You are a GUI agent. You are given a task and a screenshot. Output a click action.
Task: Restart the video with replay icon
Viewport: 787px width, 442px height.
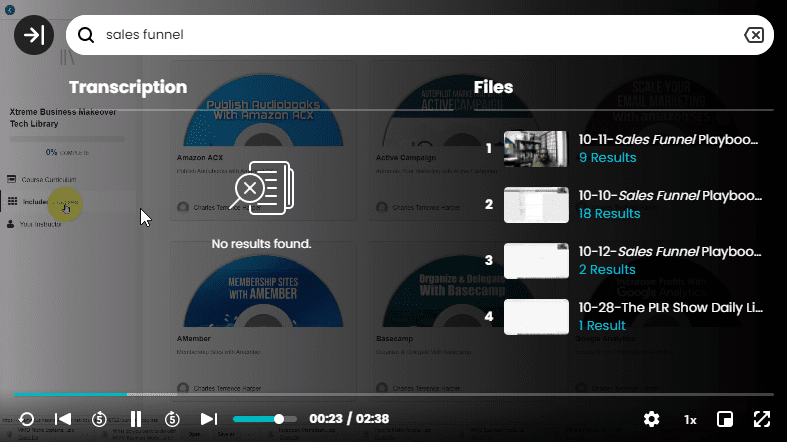26,419
